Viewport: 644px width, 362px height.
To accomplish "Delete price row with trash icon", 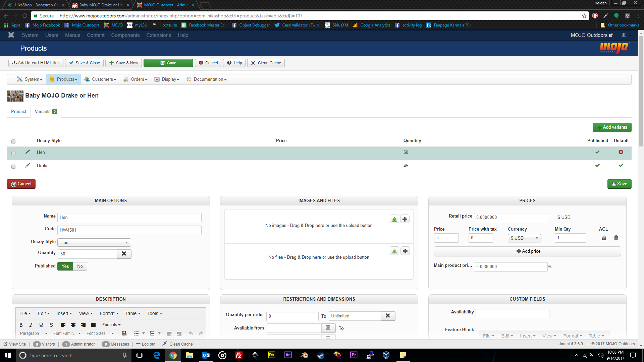I will pos(616,238).
